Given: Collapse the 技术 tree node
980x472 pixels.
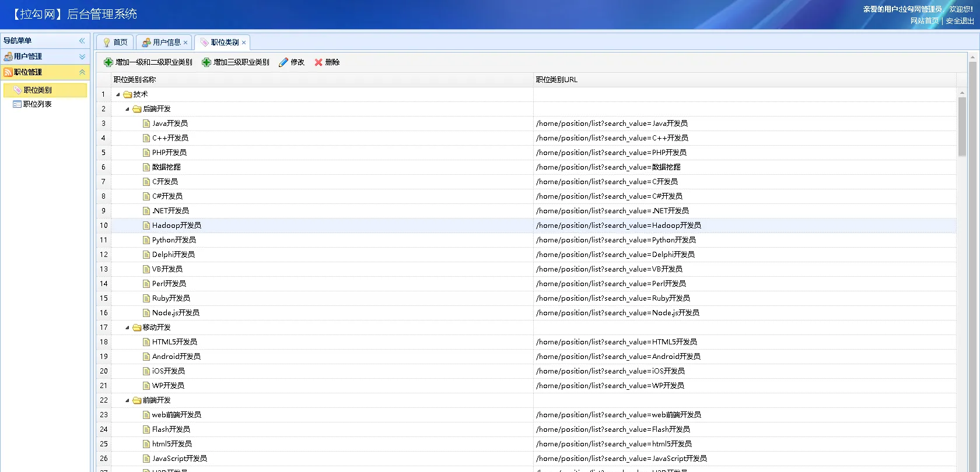Looking at the screenshot, I should pos(118,94).
